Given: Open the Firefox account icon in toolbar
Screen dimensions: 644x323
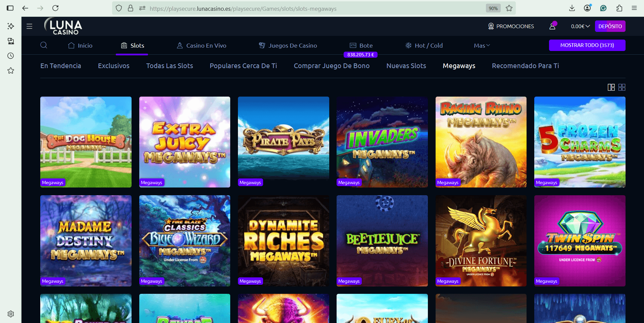Looking at the screenshot, I should 587,8.
